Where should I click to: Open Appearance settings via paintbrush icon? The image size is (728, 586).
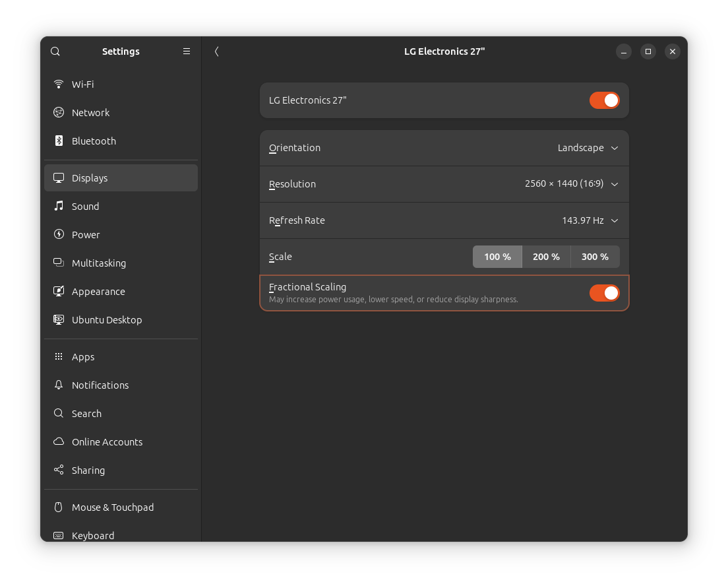[x=59, y=291]
